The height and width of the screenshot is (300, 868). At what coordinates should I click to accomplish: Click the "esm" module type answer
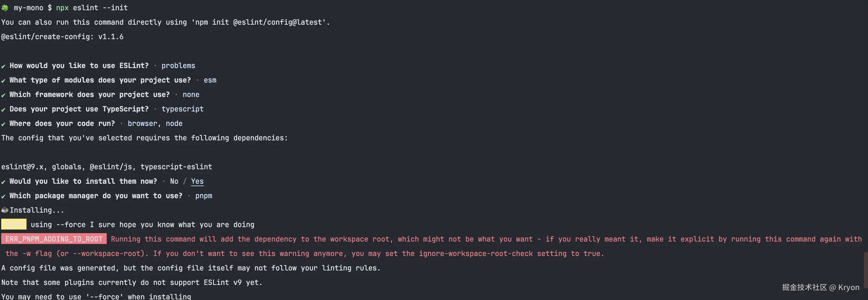(210, 80)
